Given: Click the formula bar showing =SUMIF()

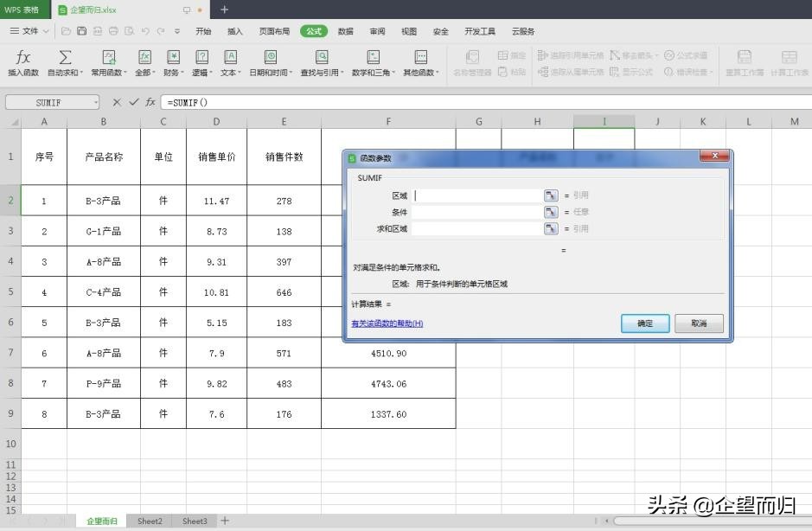Looking at the screenshot, I should point(487,103).
